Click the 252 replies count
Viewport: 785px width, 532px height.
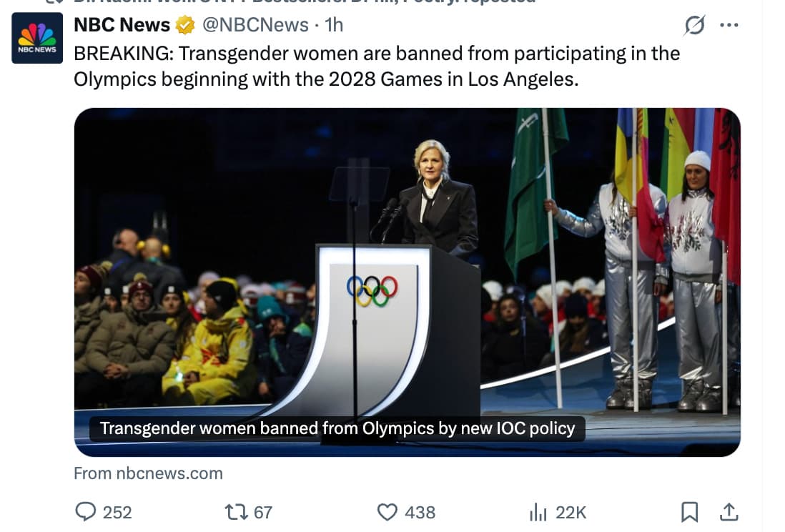pos(117,512)
